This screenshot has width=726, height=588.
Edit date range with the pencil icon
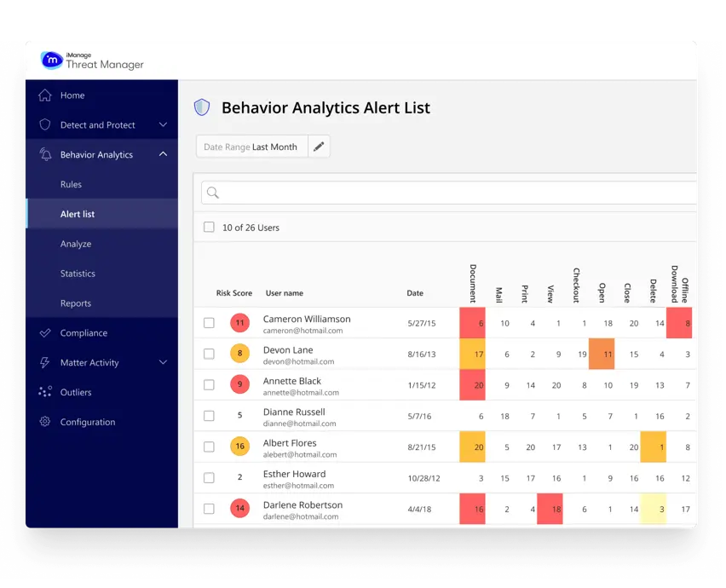pyautogui.click(x=319, y=147)
